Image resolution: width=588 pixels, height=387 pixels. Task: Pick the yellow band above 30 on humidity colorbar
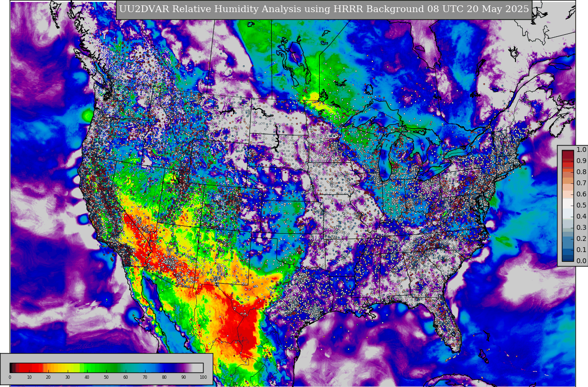68,368
